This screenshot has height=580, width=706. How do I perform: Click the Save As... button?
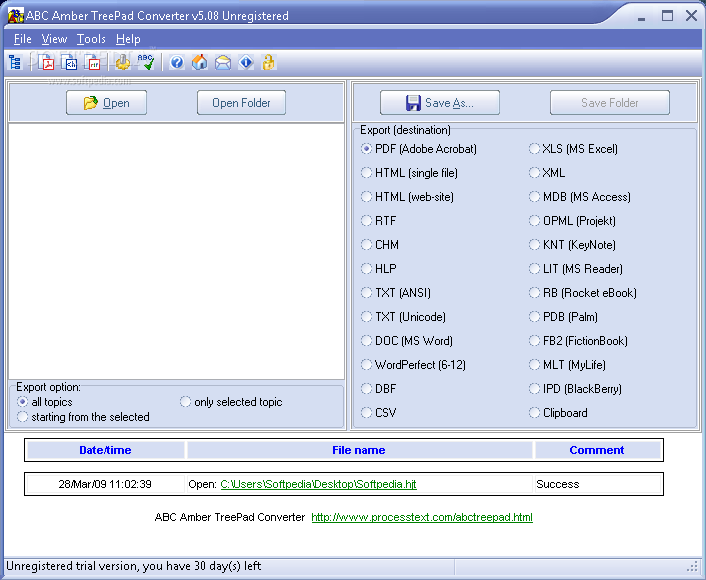click(x=440, y=103)
